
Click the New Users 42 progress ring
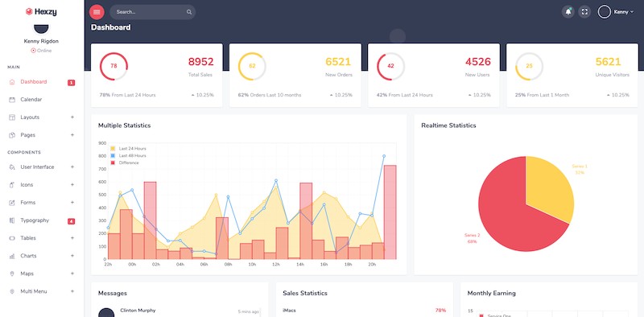[390, 66]
